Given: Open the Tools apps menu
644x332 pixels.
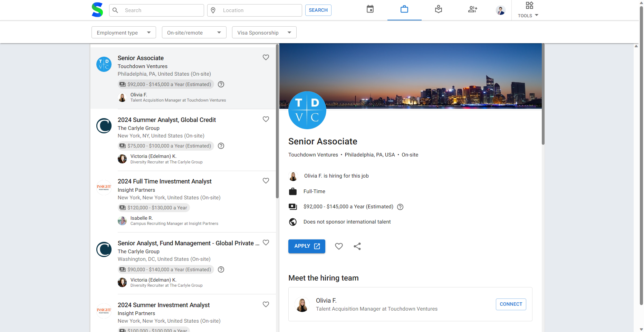Looking at the screenshot, I should tap(529, 10).
